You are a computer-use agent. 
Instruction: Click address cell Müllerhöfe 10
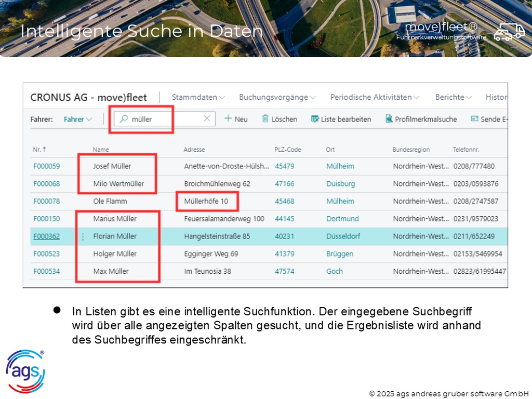click(x=206, y=201)
